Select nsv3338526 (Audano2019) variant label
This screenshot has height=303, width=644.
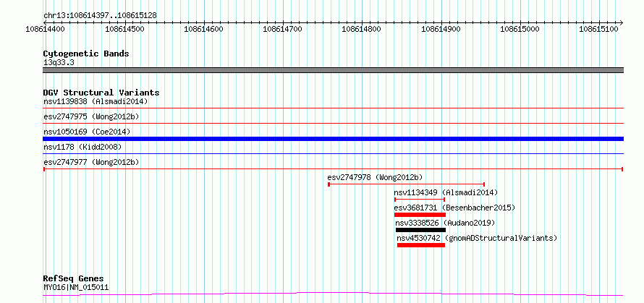pos(445,223)
